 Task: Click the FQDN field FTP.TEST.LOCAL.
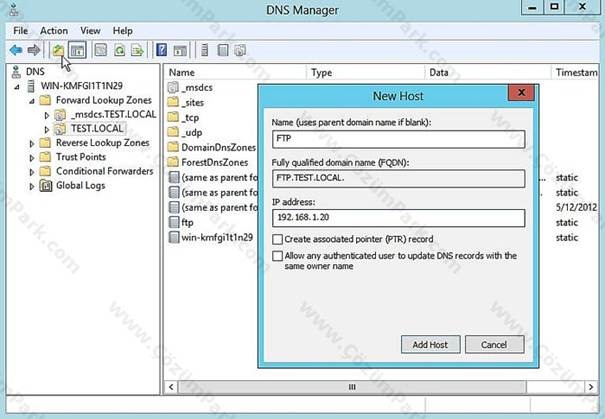(x=399, y=179)
